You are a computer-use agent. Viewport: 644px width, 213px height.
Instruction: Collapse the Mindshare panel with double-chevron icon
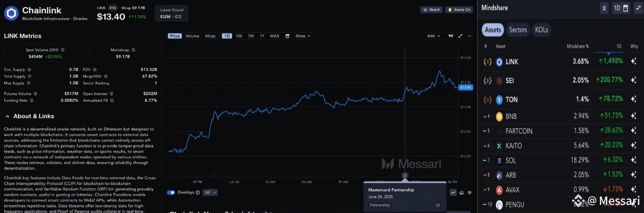[x=605, y=8]
